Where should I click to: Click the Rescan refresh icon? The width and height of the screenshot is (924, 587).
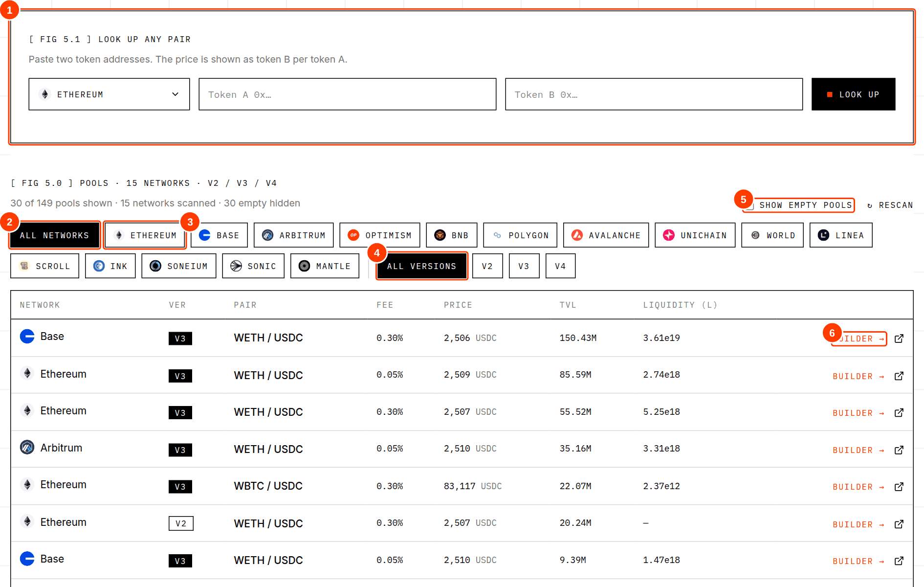(x=870, y=205)
